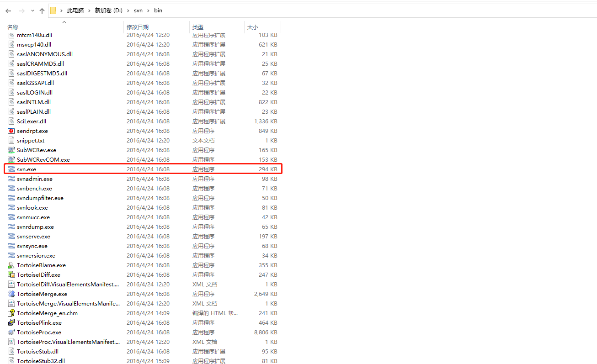Viewport: 597px width, 364px height.
Task: Navigate back using the back arrow
Action: coord(7,10)
